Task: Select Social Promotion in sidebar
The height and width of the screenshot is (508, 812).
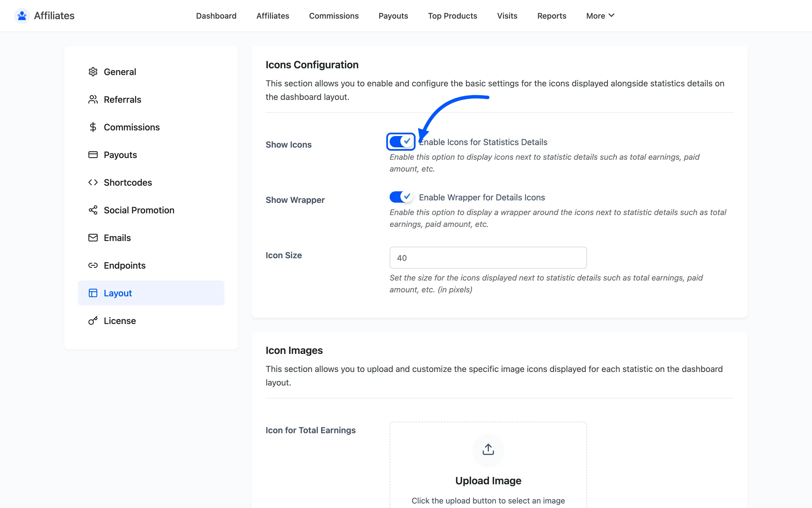Action: [151, 210]
